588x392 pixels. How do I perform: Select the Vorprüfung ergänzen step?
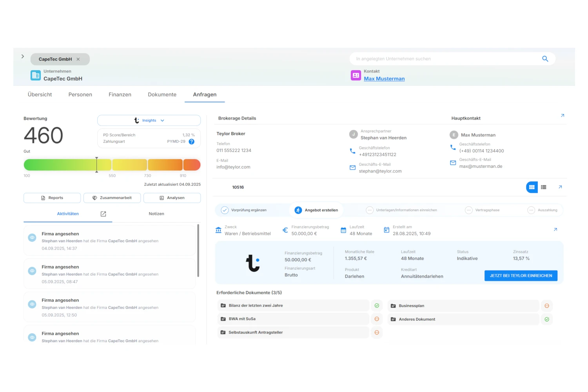(x=244, y=210)
